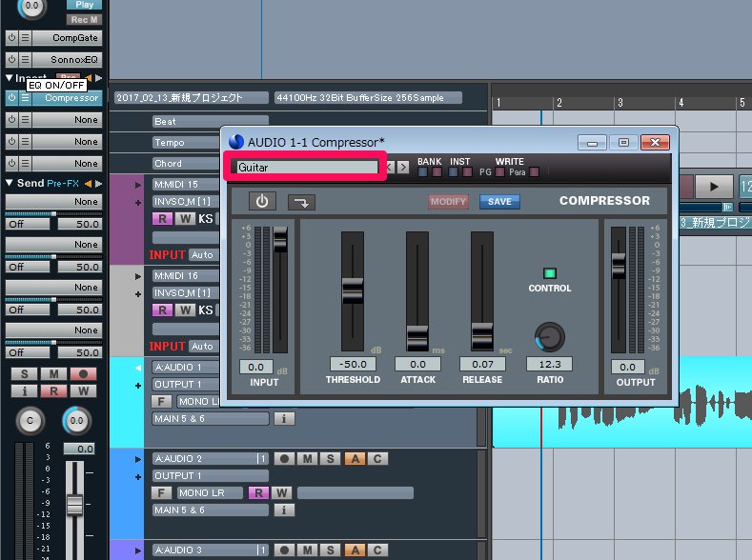The width and height of the screenshot is (752, 560).
Task: Click the F button on A:AUDIO 2 track
Action: tap(161, 492)
